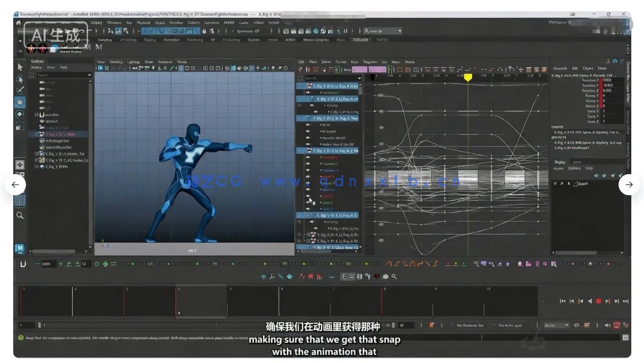The image size is (644, 363).
Task: Open the Graph Editor insert keys tool
Action: (307, 69)
